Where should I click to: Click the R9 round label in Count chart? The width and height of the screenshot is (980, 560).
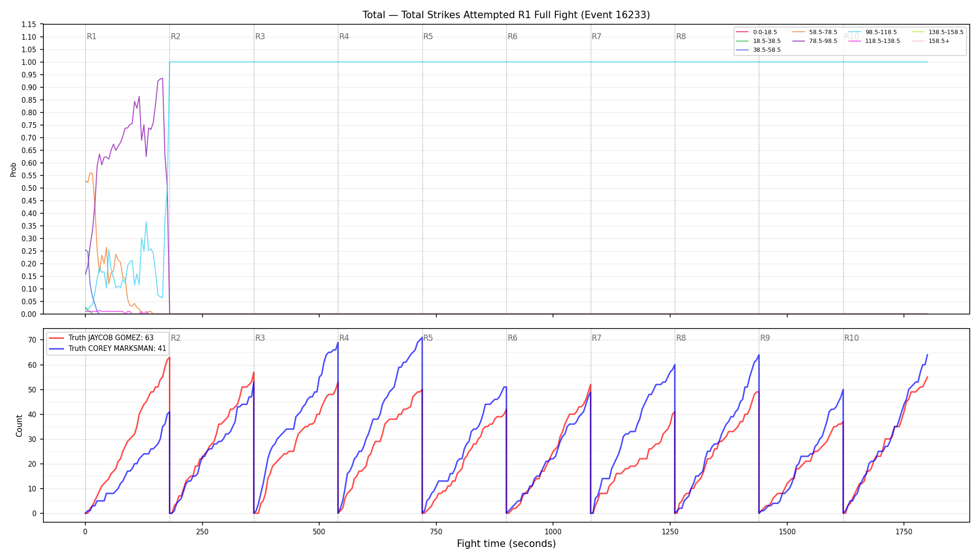(765, 338)
